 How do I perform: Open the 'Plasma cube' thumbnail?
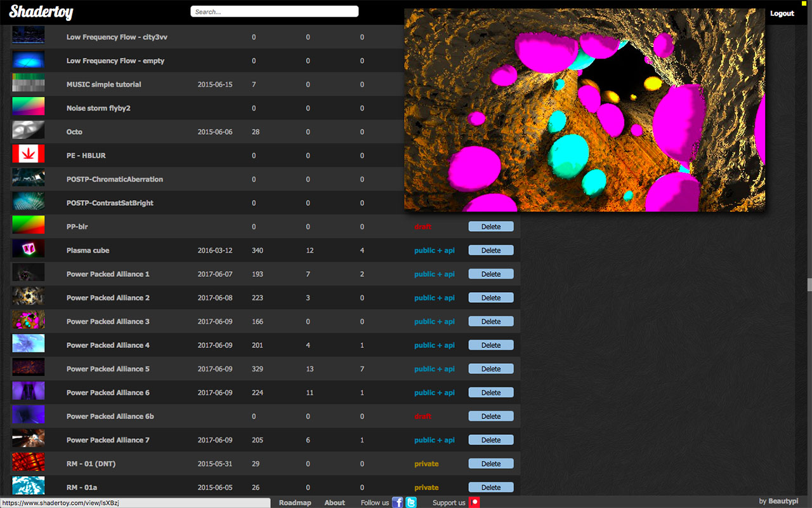[28, 248]
